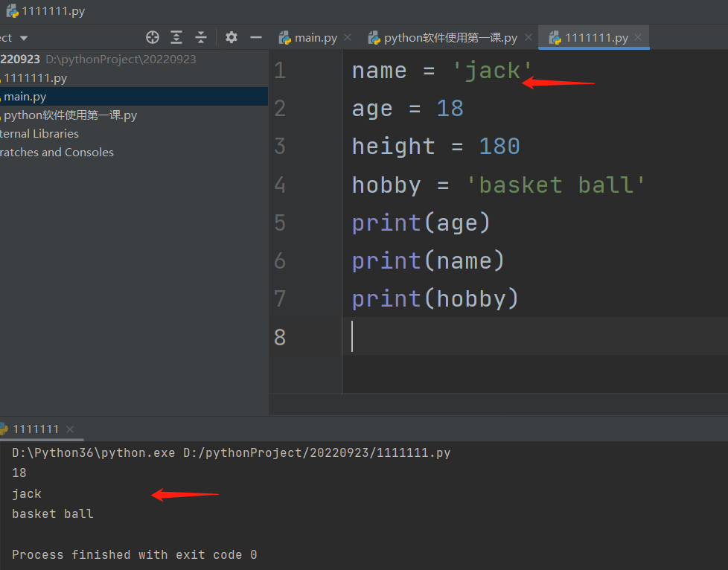This screenshot has height=570, width=728.
Task: Expand External Libraries in project tree
Action: [39, 134]
